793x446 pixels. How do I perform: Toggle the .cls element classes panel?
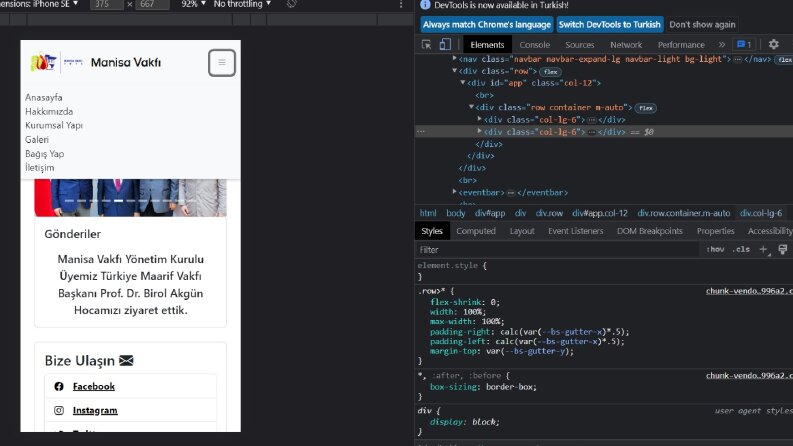(x=741, y=249)
